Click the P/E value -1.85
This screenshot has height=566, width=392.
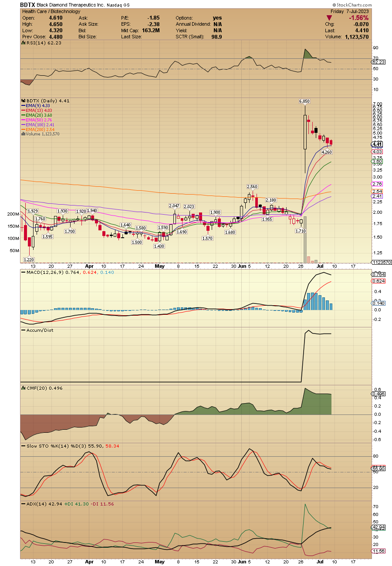coord(154,18)
